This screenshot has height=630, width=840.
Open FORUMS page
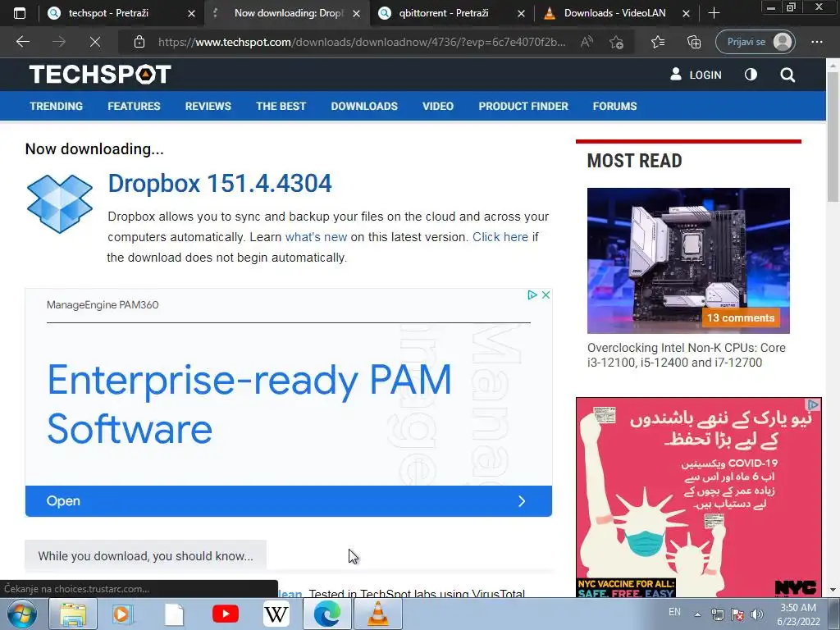pyautogui.click(x=614, y=106)
